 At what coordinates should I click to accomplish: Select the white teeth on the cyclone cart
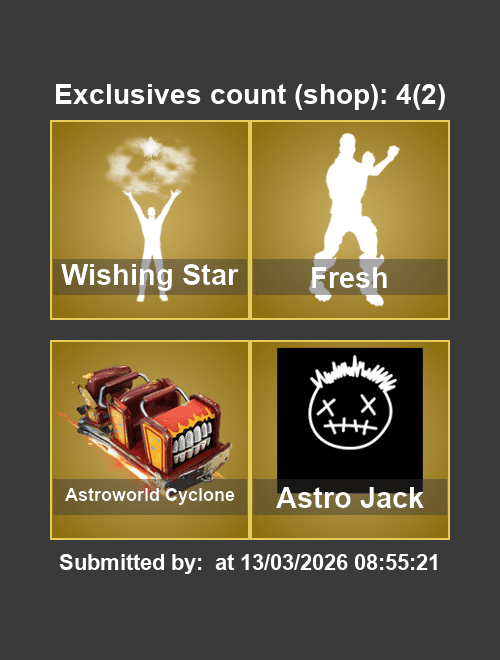(192, 441)
